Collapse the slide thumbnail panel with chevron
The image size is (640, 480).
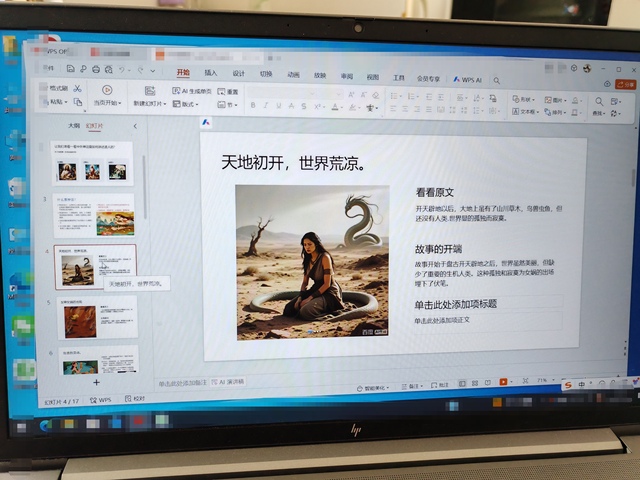pyautogui.click(x=135, y=126)
